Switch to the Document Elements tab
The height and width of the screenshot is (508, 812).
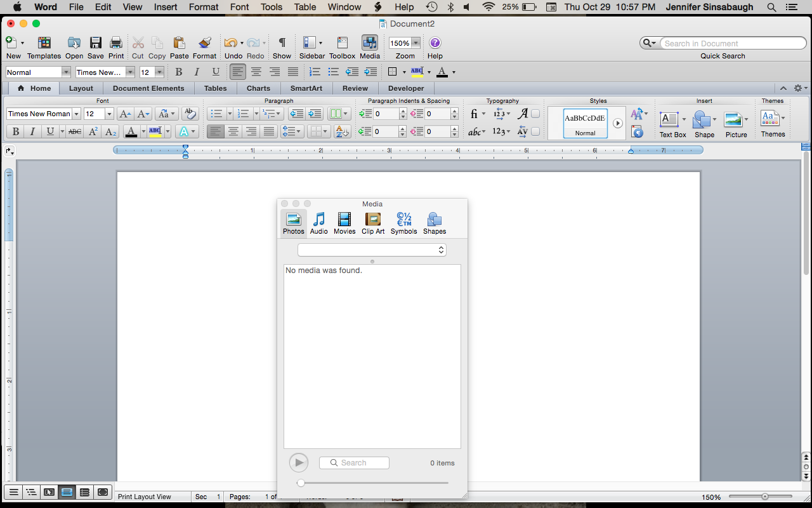coord(148,88)
